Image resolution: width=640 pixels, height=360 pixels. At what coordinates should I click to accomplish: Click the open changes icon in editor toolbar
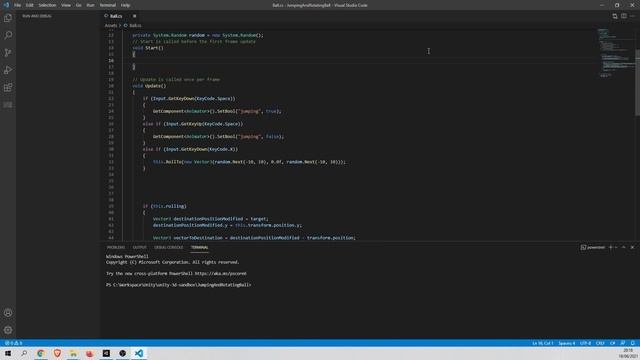tap(615, 16)
